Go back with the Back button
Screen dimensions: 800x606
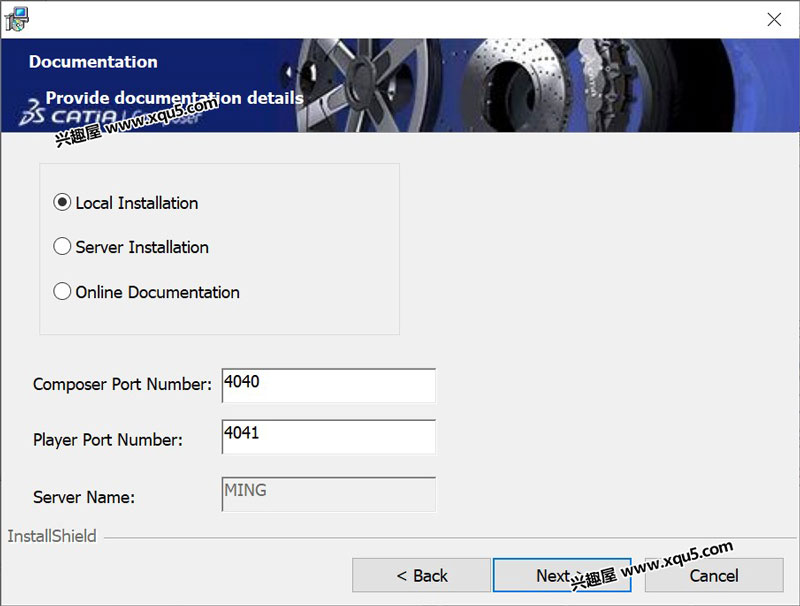421,575
